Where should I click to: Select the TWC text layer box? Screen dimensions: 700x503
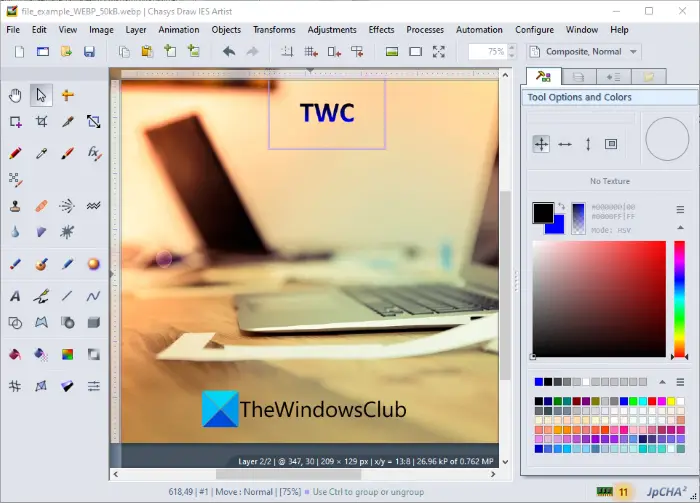[327, 114]
